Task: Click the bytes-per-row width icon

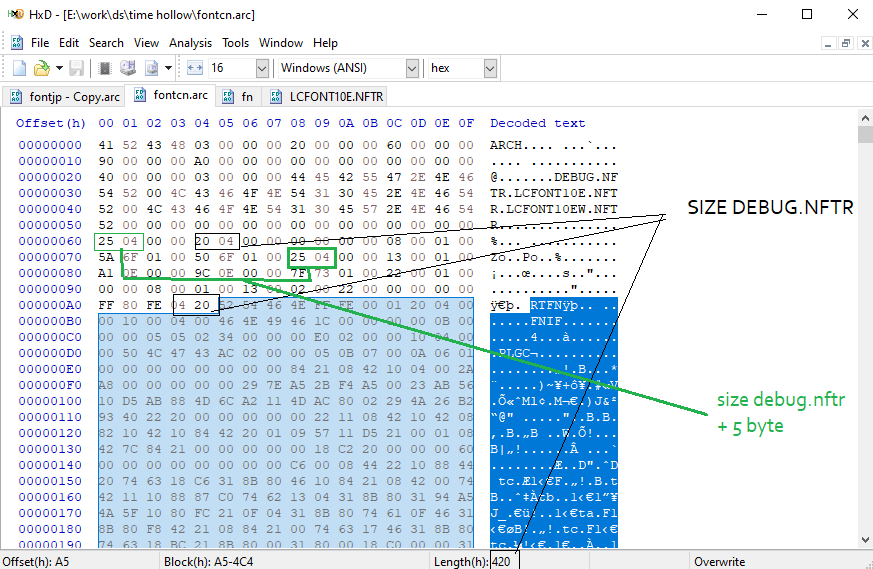Action: (x=194, y=68)
